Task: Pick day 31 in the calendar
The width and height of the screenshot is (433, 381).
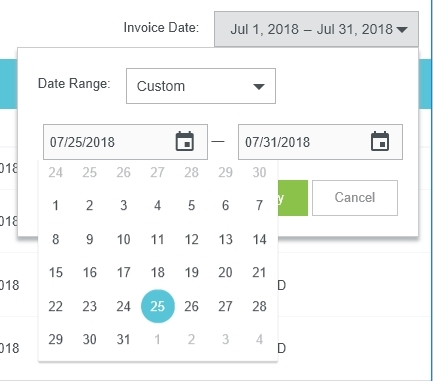Action: point(123,339)
